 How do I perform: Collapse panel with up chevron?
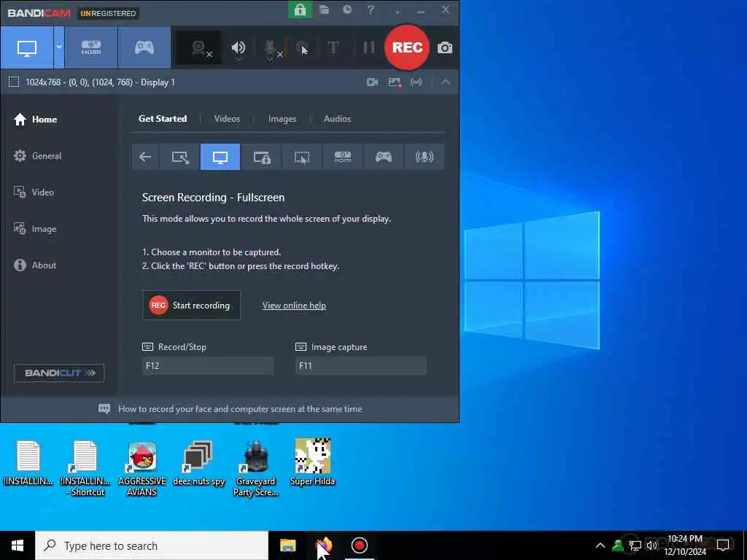(x=445, y=82)
